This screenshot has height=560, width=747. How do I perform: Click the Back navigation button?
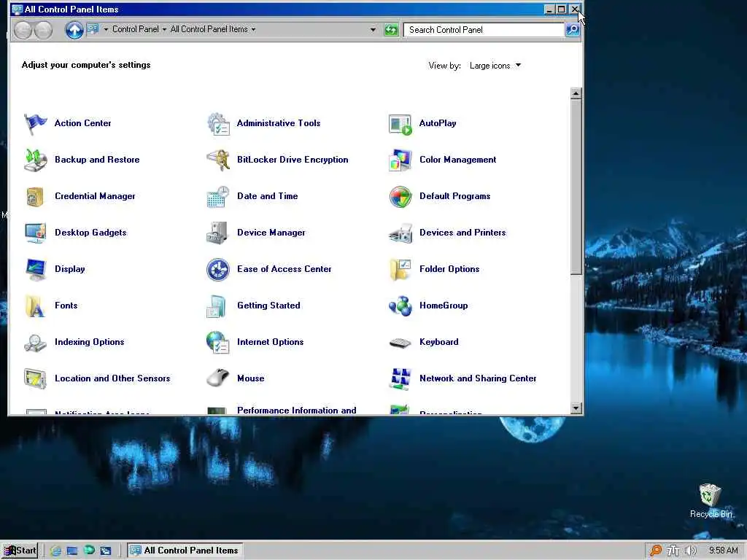click(23, 30)
